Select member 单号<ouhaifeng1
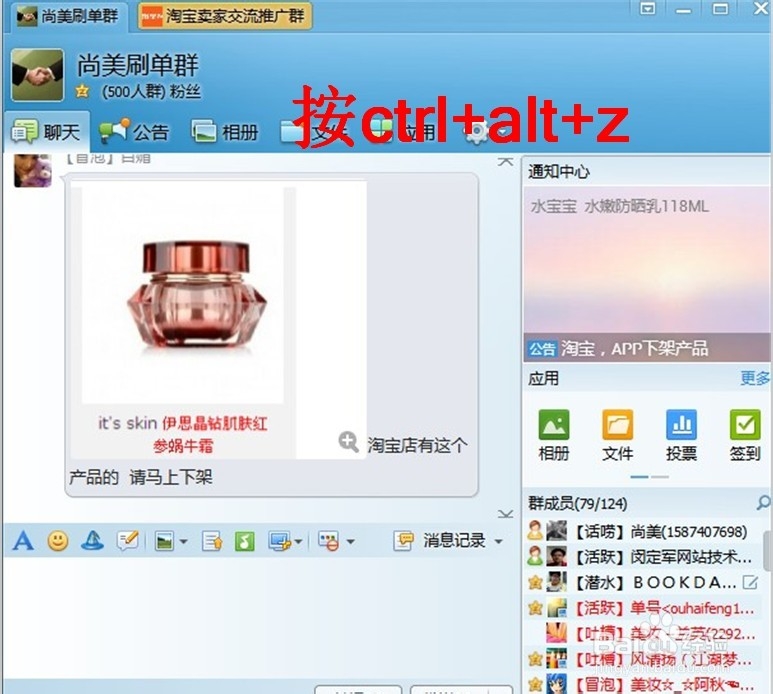Image resolution: width=773 pixels, height=694 pixels. [646, 608]
